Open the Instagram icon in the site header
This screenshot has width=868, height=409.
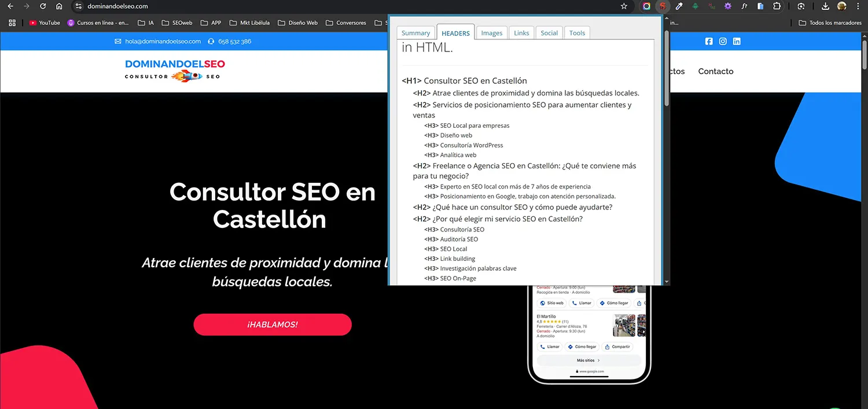(x=723, y=41)
